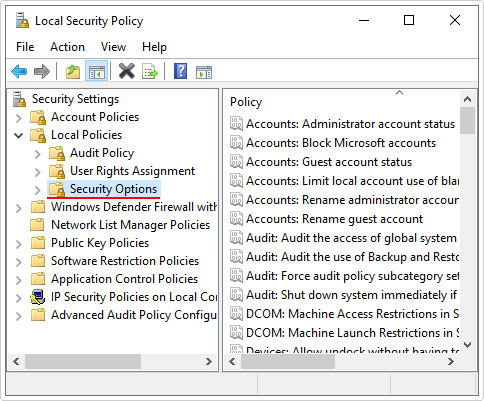Click the Up one level folder icon
This screenshot has height=401, width=484.
(73, 71)
